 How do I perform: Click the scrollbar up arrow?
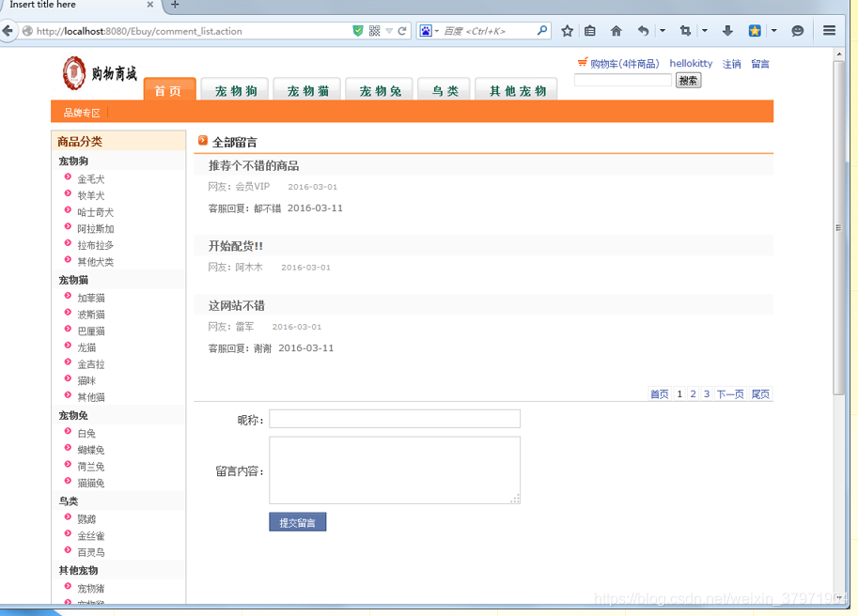click(x=839, y=54)
